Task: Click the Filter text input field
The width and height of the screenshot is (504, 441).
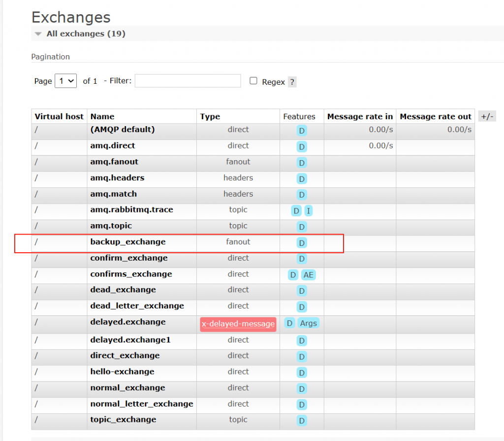Action: tap(188, 81)
